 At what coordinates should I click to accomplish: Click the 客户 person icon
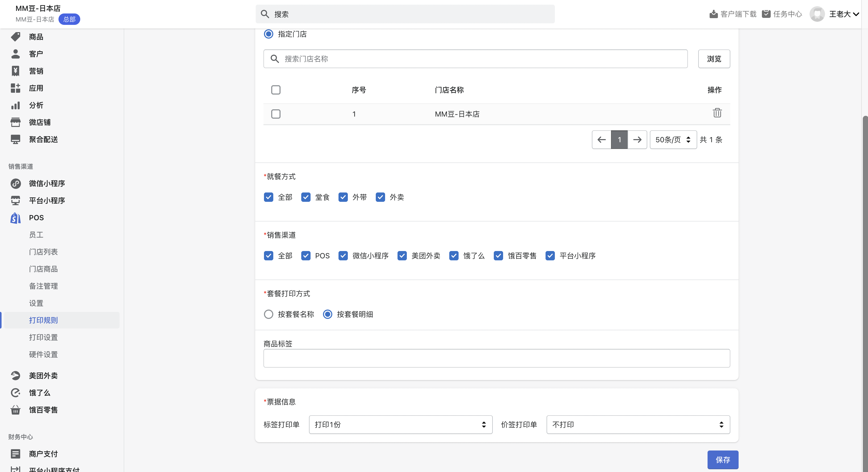(x=16, y=54)
